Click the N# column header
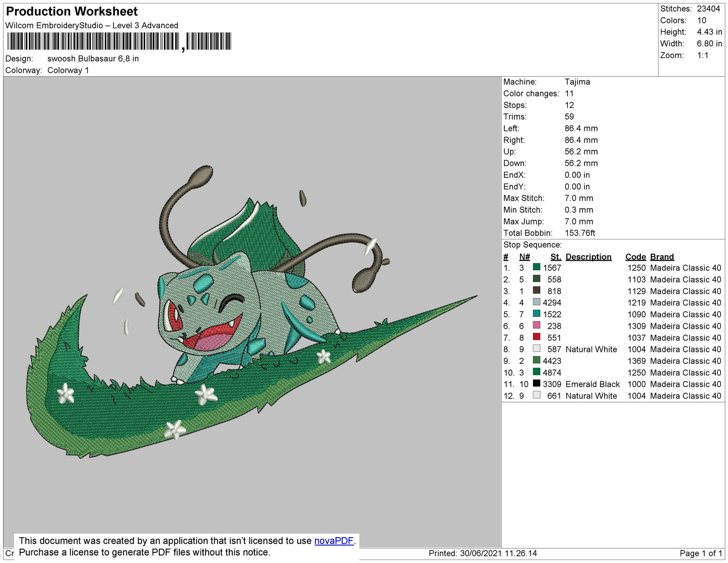This screenshot has width=728, height=563. coord(524,257)
